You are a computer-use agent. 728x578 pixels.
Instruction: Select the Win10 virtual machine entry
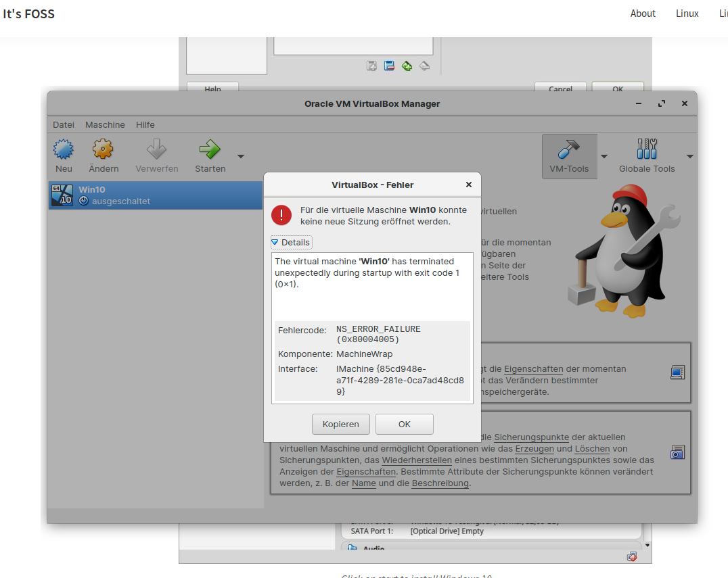click(155, 195)
